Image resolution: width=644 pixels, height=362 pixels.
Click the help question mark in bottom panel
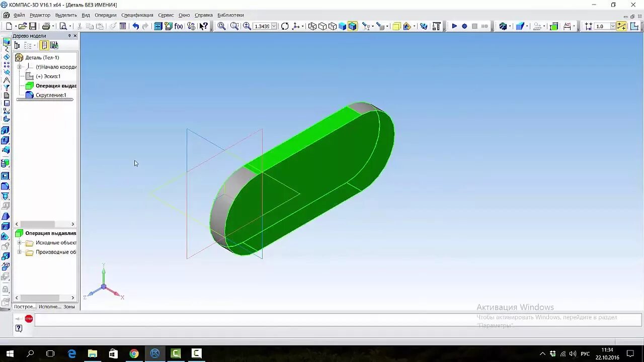pos(19,328)
